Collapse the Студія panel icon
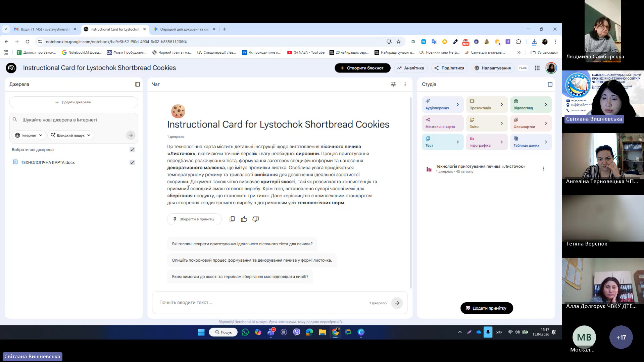Image resolution: width=644 pixels, height=362 pixels. (550, 84)
